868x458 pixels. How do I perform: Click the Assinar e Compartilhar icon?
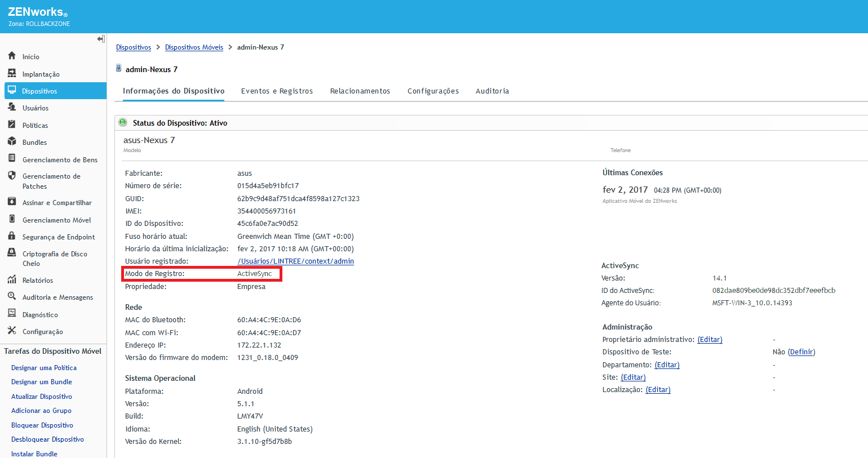(12, 202)
